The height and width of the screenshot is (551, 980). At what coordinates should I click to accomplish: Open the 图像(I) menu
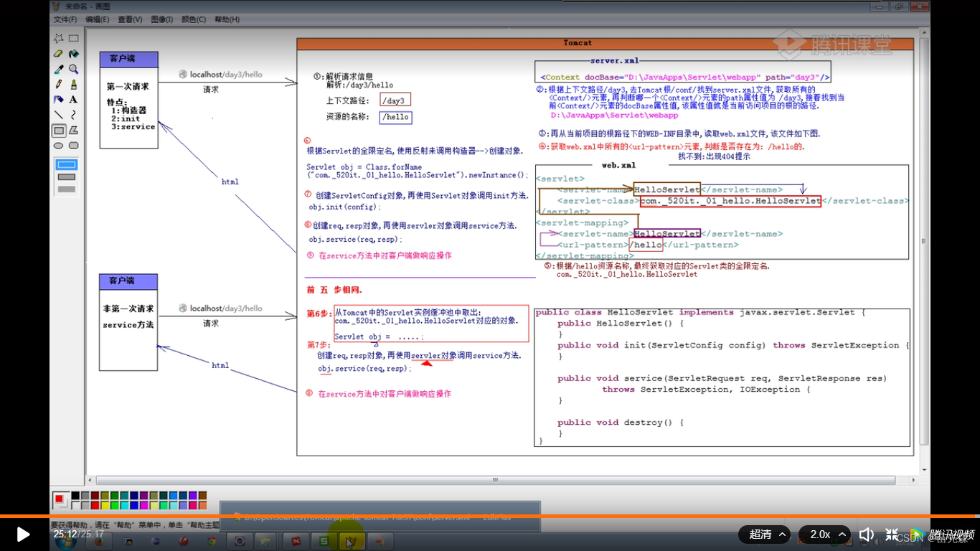[161, 19]
